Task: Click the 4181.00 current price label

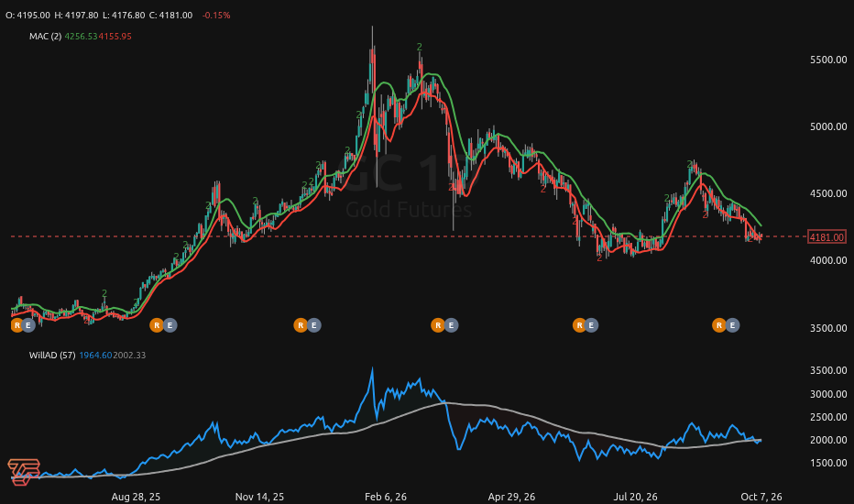Action: coord(827,237)
